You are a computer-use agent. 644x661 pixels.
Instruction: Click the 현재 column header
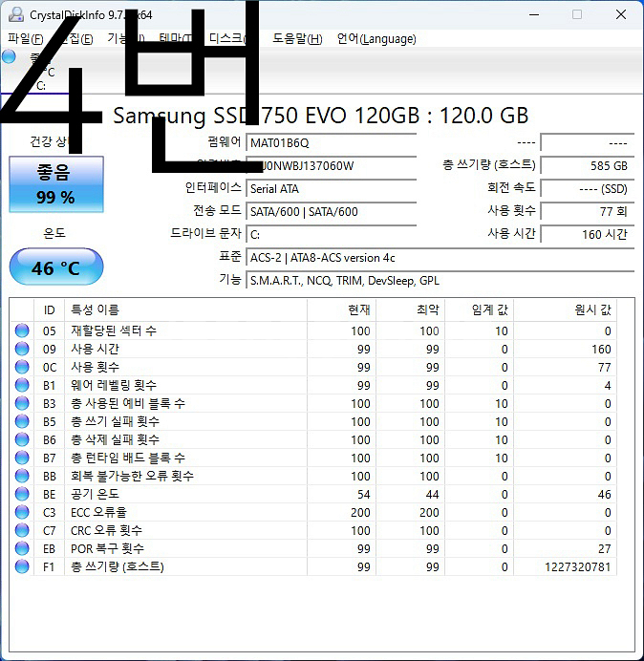pos(342,310)
